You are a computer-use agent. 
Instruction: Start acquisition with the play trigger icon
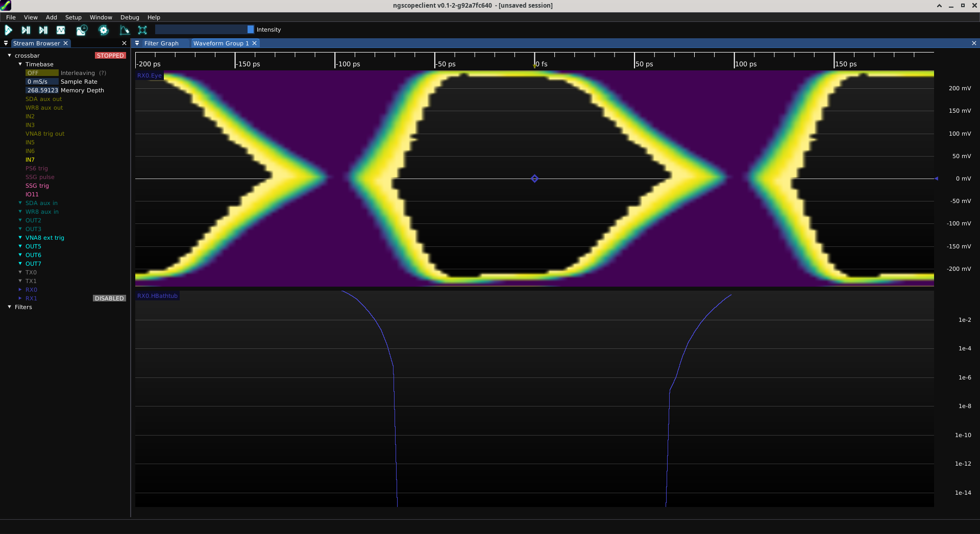9,30
